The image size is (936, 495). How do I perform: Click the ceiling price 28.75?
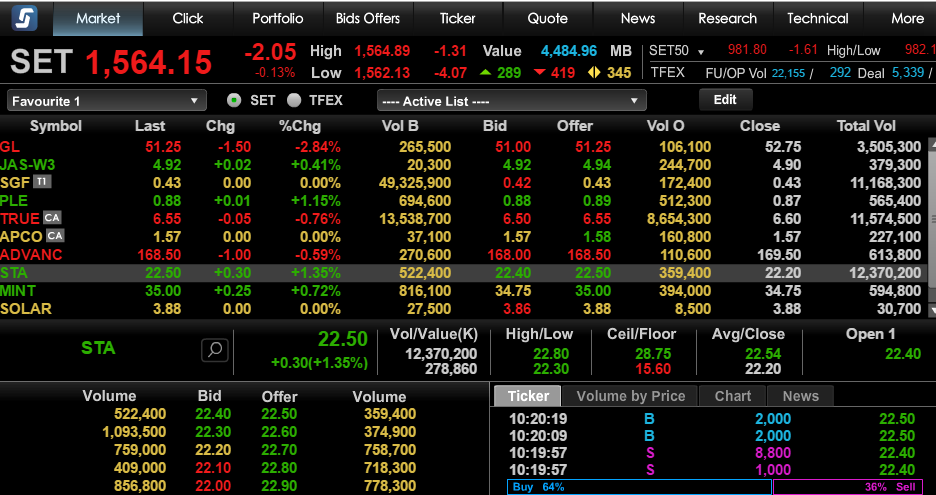tap(653, 353)
